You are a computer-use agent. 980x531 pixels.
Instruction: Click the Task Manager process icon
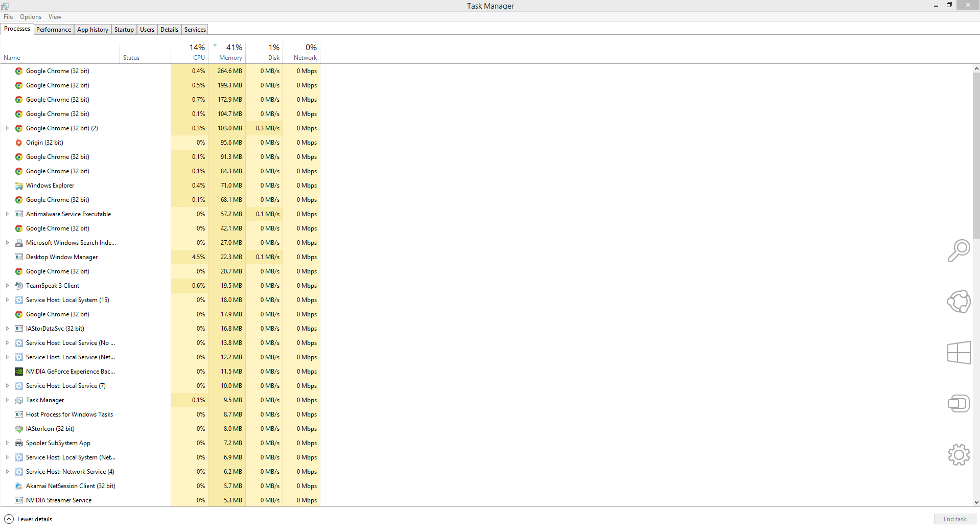pyautogui.click(x=19, y=400)
